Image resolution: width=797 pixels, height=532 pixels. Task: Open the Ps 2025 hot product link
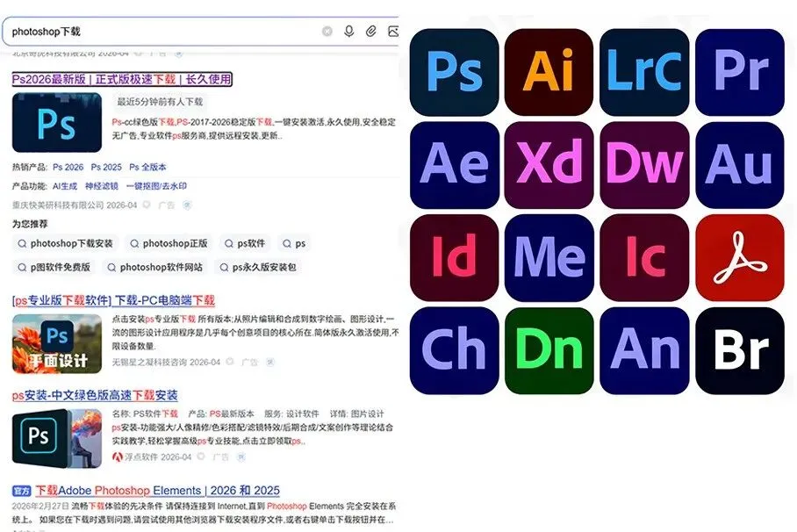click(x=106, y=167)
